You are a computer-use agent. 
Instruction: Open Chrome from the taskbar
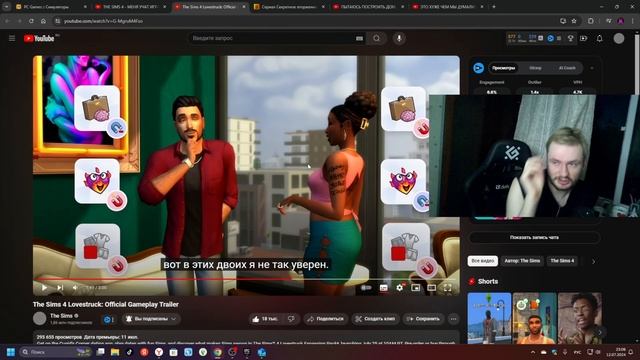(218, 352)
